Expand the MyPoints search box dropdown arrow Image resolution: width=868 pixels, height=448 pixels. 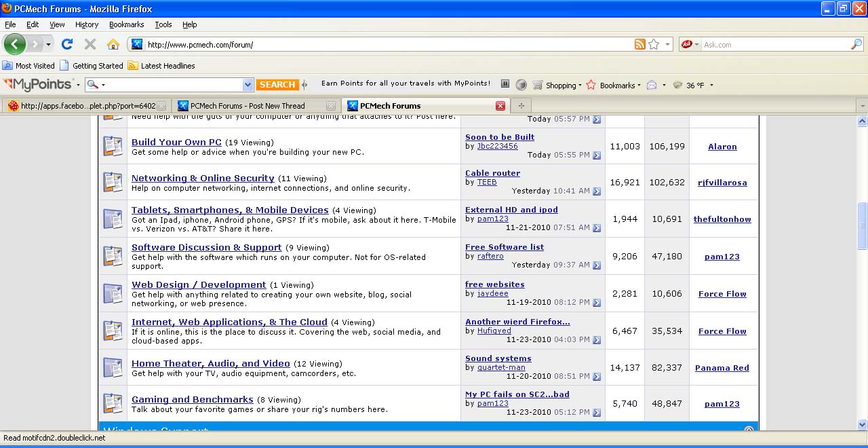pyautogui.click(x=248, y=85)
